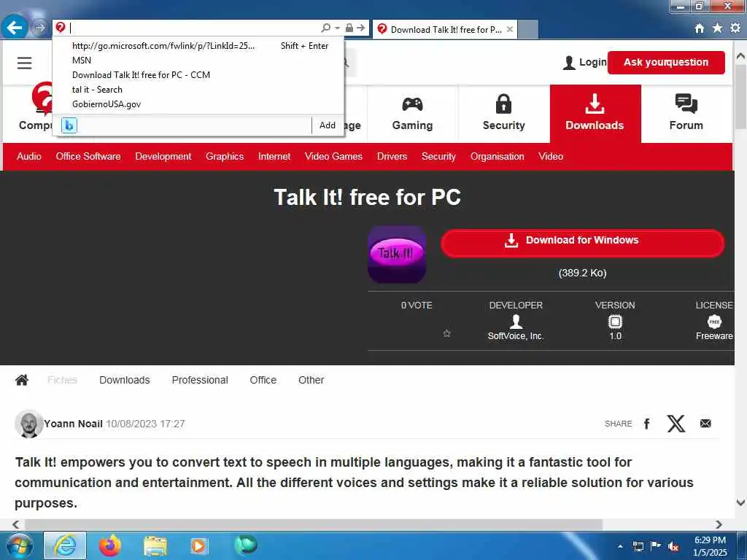The image size is (747, 560).
Task: Click the breadcrumb home icon
Action: click(22, 380)
